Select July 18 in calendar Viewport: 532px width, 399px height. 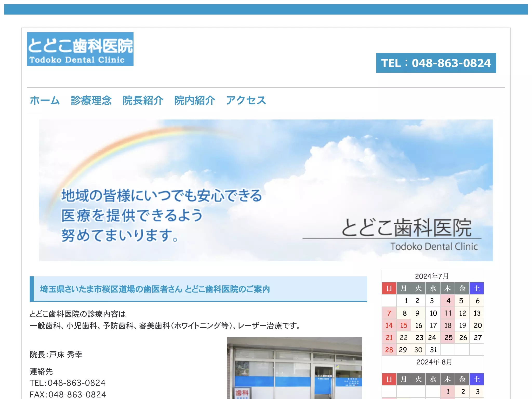point(448,325)
